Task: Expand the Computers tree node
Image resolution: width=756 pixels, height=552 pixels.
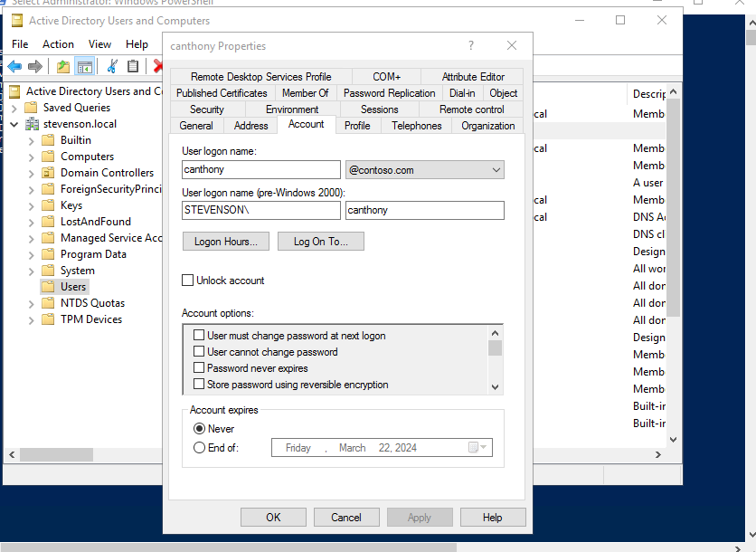Action: (x=32, y=157)
